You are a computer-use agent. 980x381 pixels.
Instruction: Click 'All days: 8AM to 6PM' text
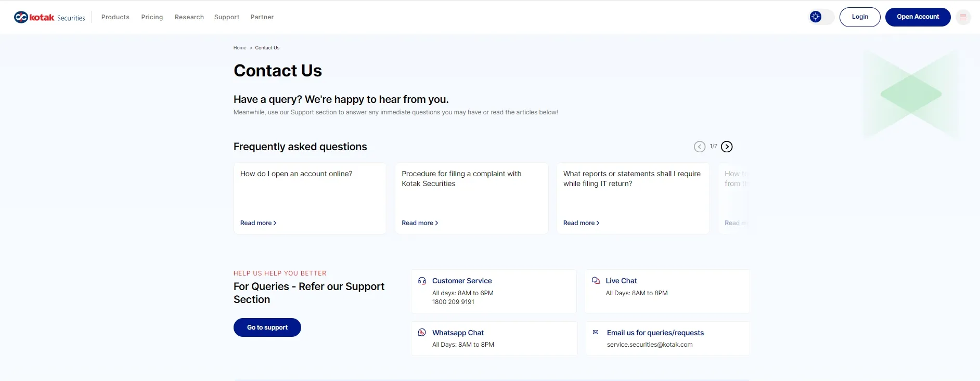463,293
